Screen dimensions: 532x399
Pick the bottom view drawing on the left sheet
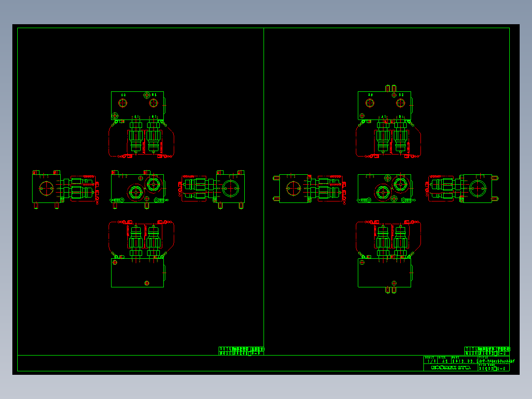(141, 254)
